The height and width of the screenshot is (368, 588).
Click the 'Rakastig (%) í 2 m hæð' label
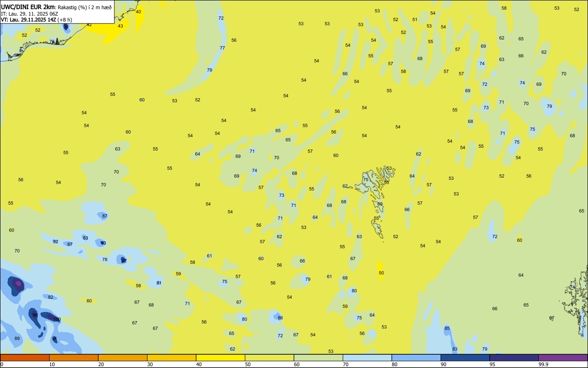tap(85, 7)
